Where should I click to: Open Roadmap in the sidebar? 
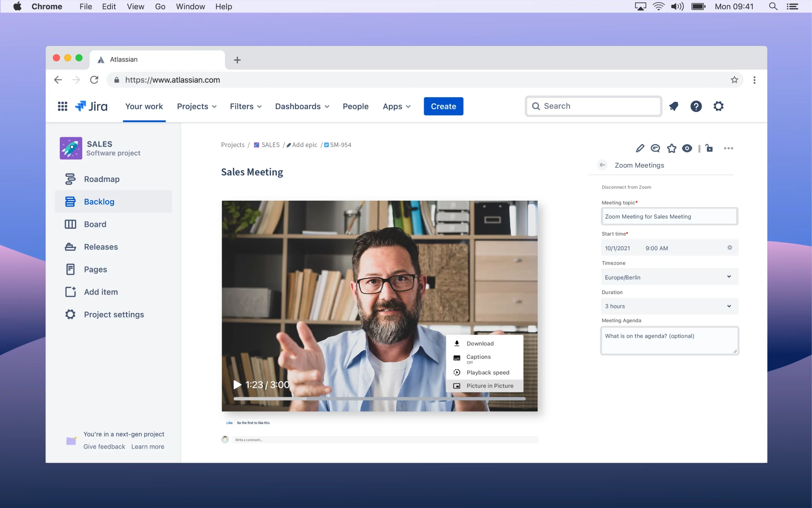click(114, 179)
